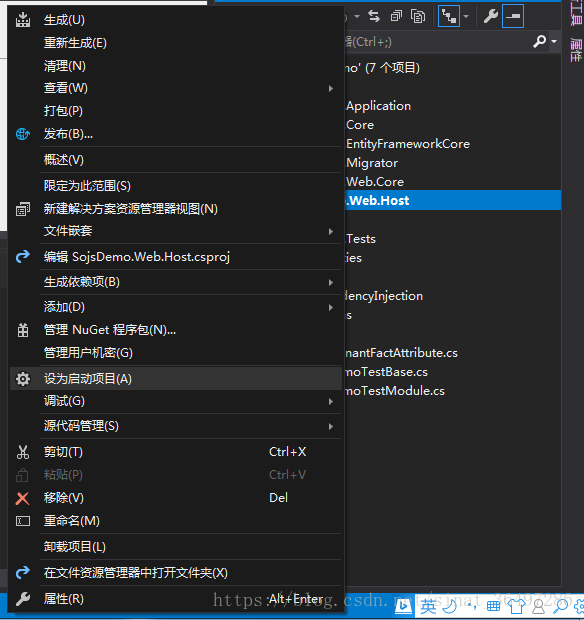Expand the 生成依赖项(B) submenu arrow
The image size is (584, 620).
point(331,282)
